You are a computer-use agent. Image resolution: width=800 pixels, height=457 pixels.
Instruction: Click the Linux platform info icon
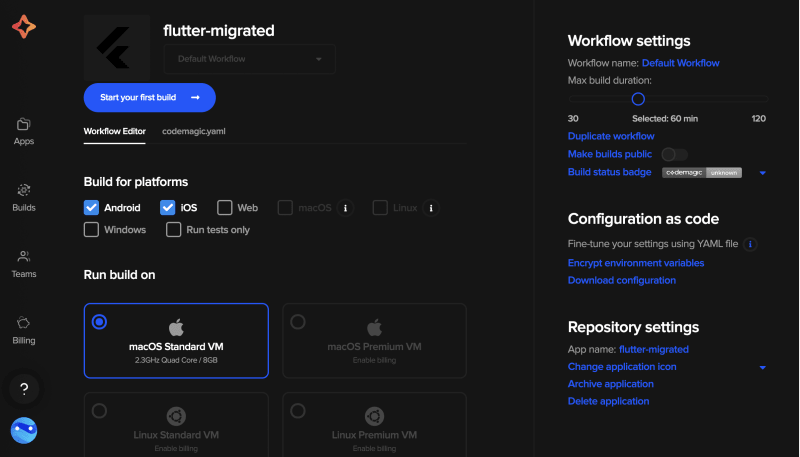[431, 208]
